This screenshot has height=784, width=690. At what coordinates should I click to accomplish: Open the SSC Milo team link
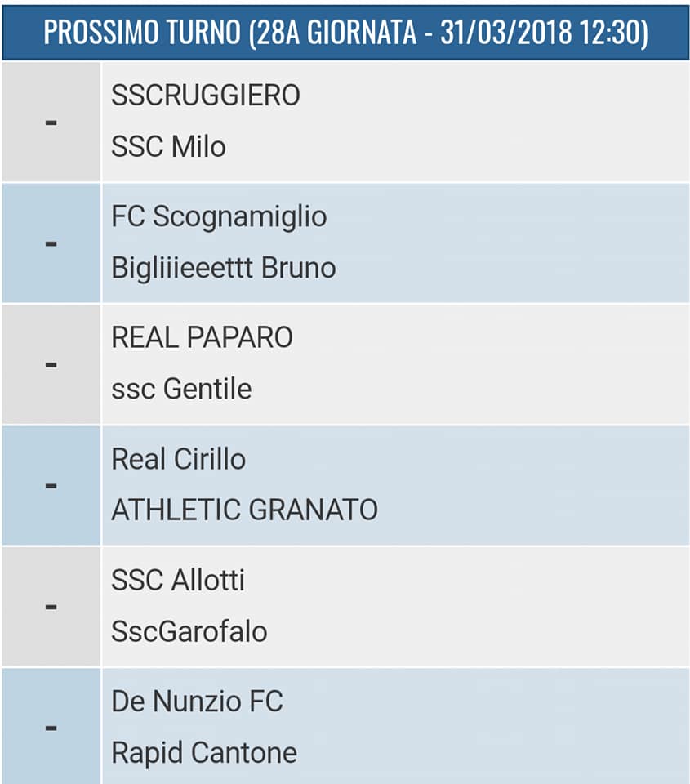click(x=168, y=147)
